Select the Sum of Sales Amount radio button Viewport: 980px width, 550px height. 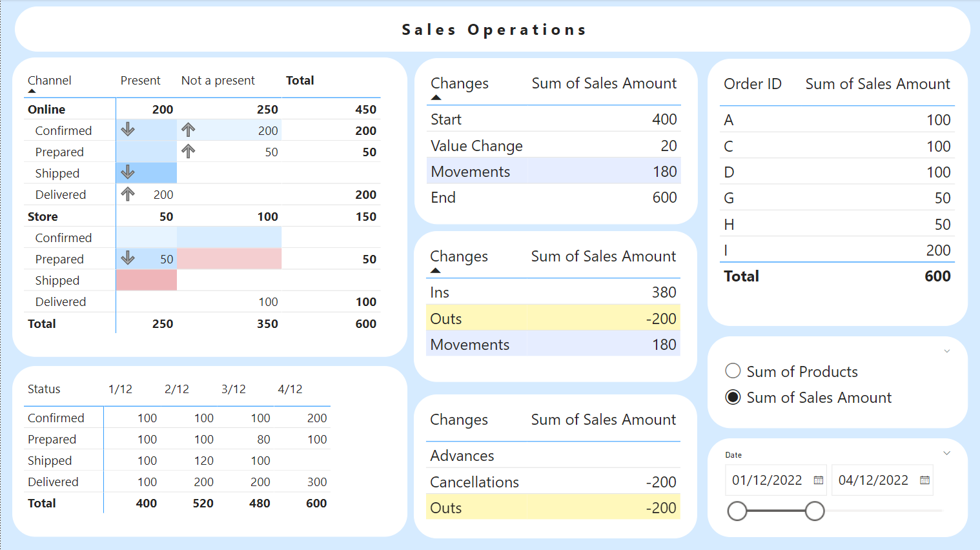tap(733, 397)
